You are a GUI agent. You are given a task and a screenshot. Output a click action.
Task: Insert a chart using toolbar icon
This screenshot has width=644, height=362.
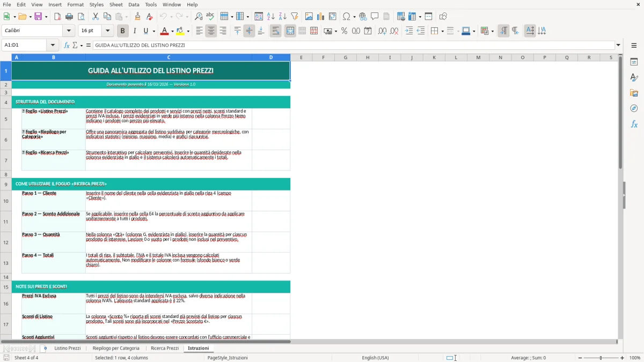click(x=320, y=17)
